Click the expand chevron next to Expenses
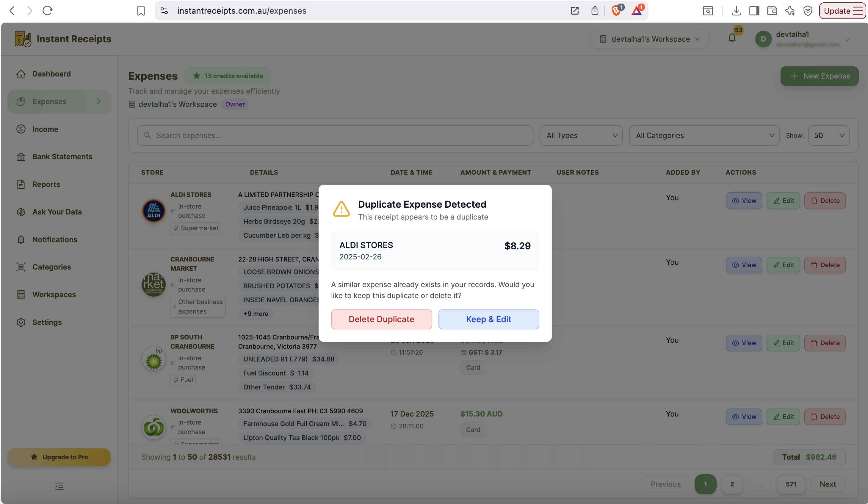This screenshot has height=504, width=868. click(98, 101)
